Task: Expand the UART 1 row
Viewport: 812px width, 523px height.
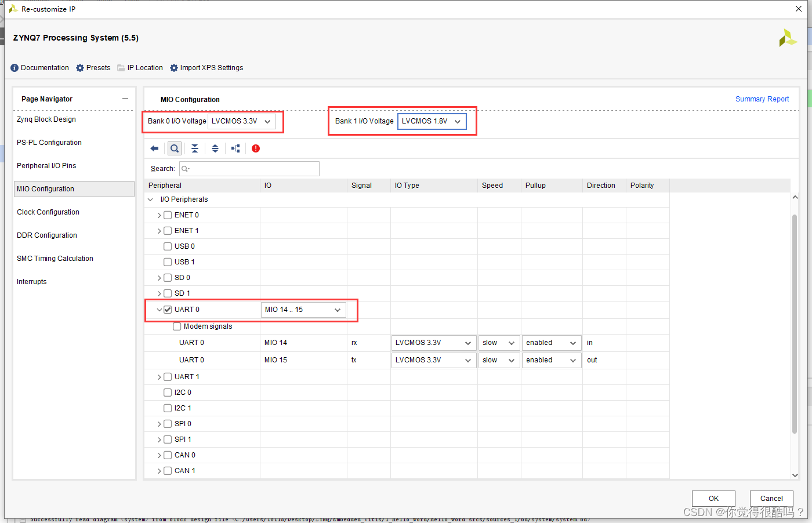Action: click(159, 377)
